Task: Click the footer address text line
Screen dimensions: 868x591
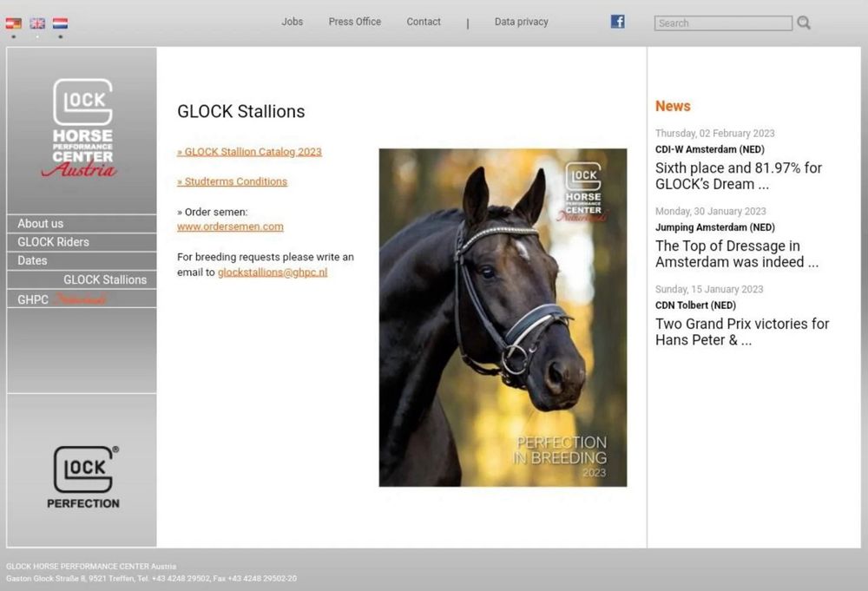Action: (x=151, y=578)
